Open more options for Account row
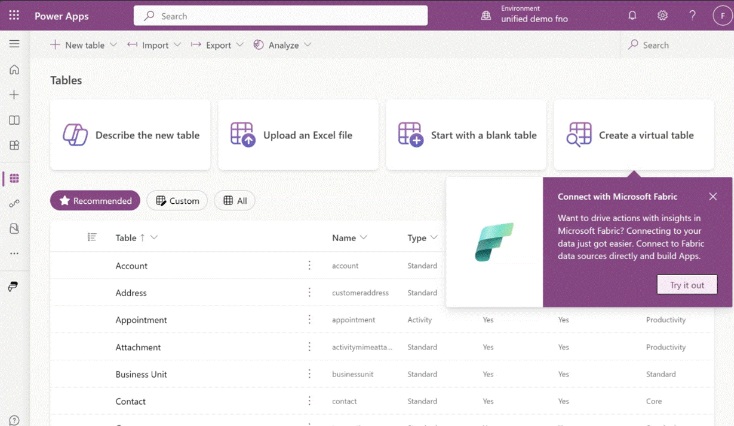 coord(309,266)
